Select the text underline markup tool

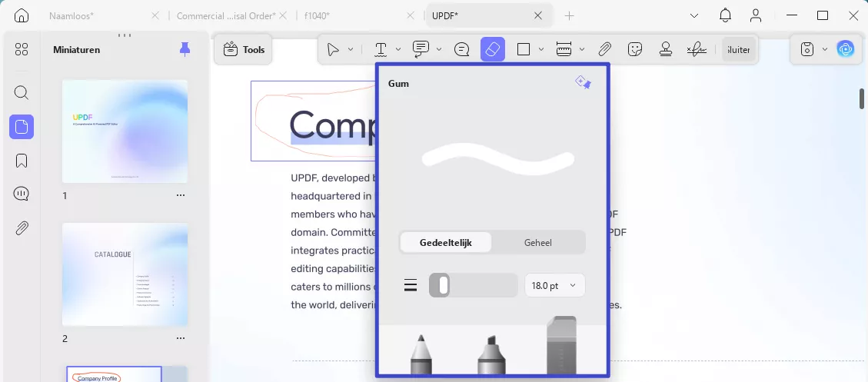tap(381, 49)
